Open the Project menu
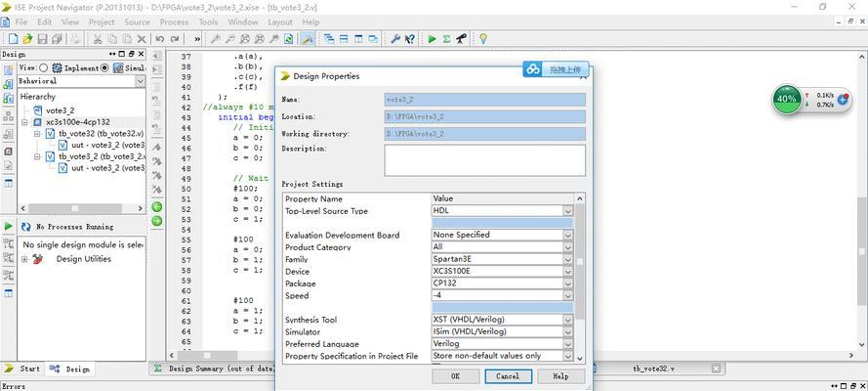The width and height of the screenshot is (868, 391). pyautogui.click(x=102, y=22)
